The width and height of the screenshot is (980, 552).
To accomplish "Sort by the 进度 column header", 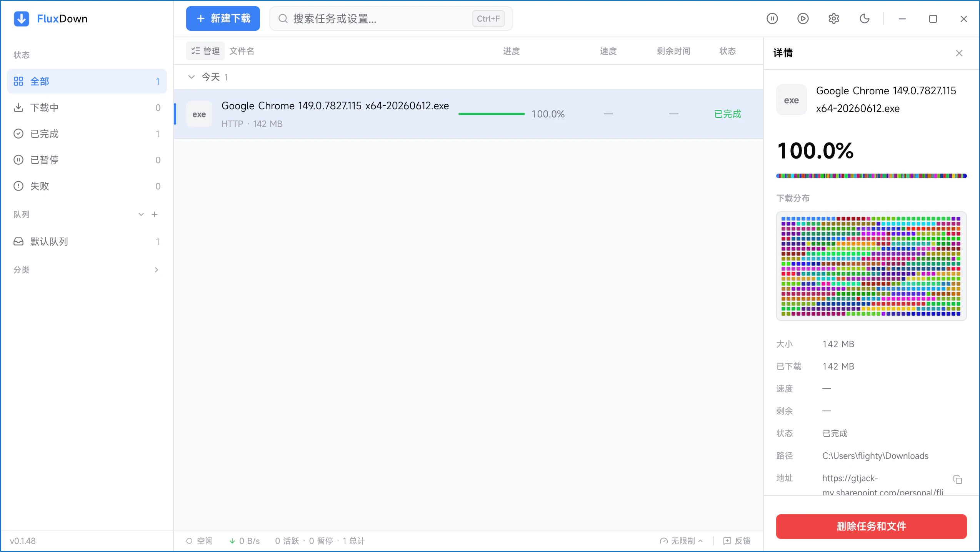I will (512, 51).
